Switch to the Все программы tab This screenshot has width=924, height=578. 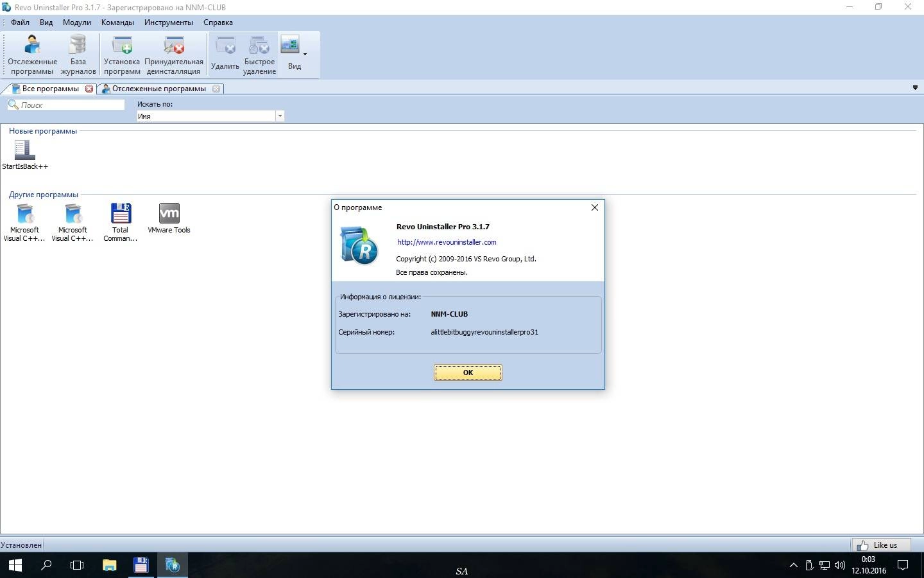point(50,89)
